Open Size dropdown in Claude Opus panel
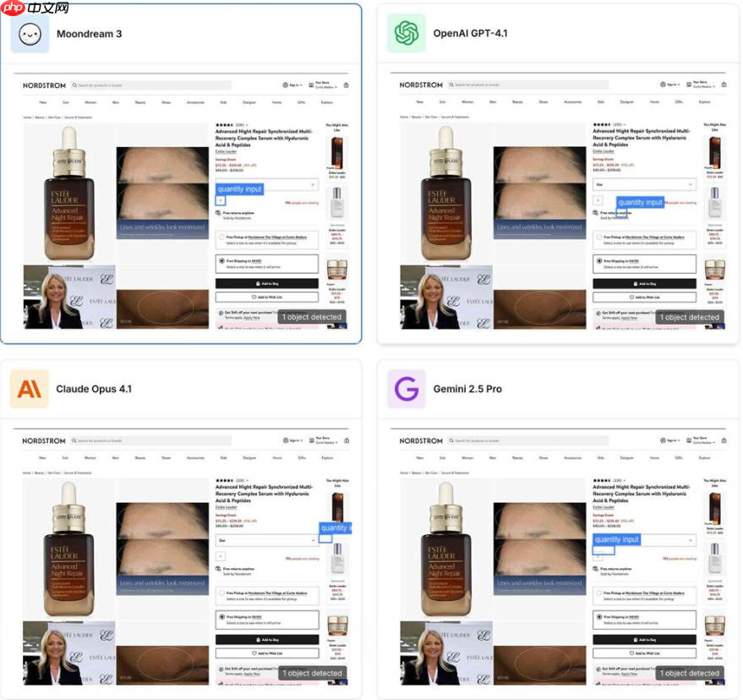This screenshot has width=743, height=700. click(267, 540)
